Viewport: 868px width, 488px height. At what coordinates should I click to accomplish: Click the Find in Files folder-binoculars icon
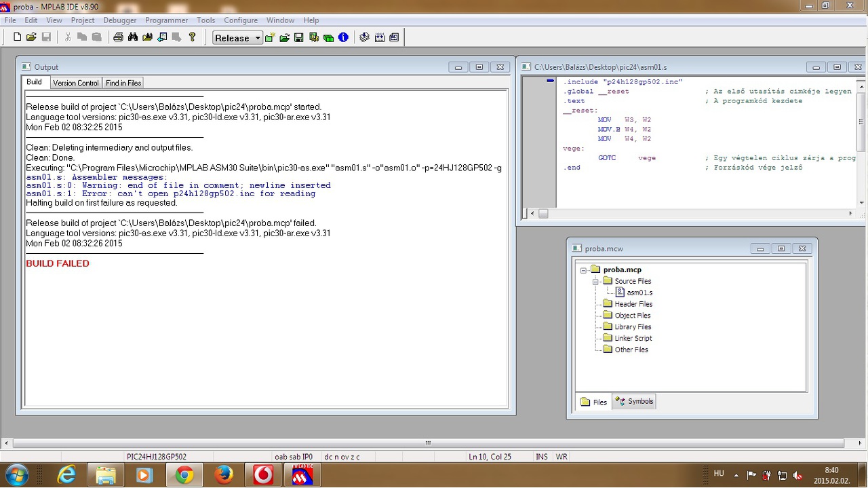147,37
